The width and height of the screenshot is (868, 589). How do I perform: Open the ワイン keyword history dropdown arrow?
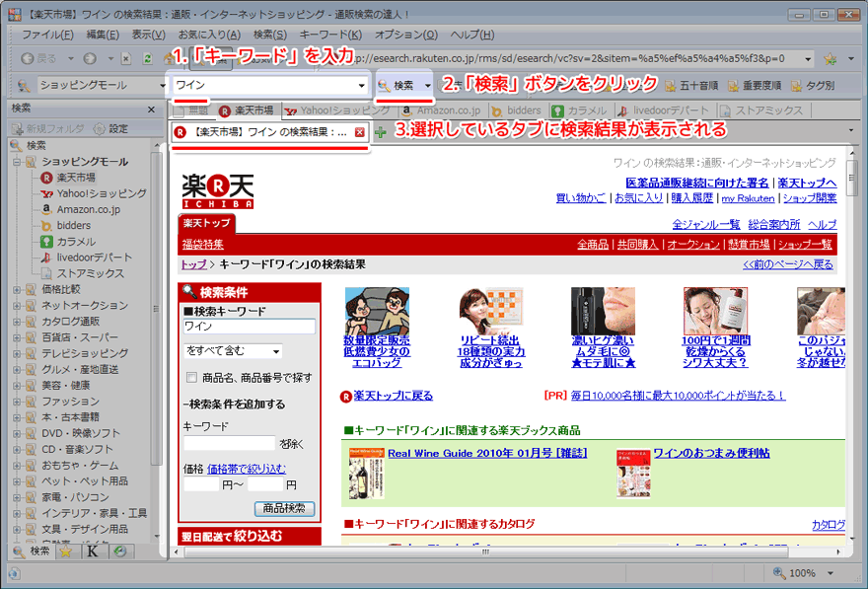(x=361, y=86)
